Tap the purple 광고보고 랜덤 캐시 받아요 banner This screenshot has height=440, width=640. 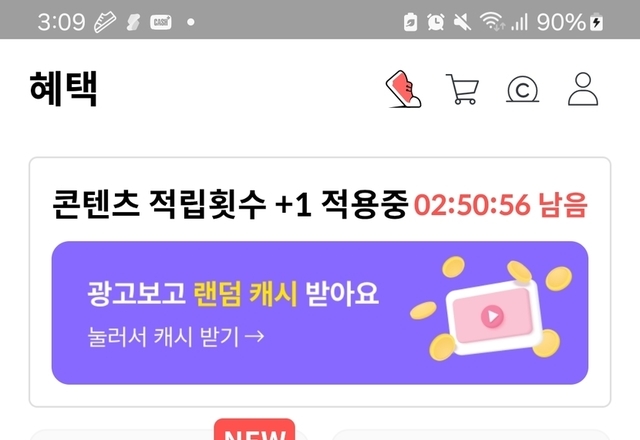[x=320, y=313]
